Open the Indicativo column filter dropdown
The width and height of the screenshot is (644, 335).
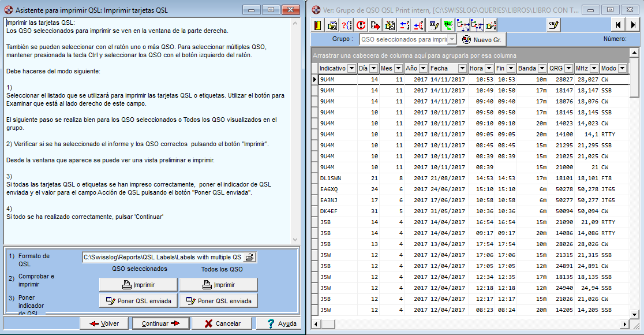pos(351,68)
